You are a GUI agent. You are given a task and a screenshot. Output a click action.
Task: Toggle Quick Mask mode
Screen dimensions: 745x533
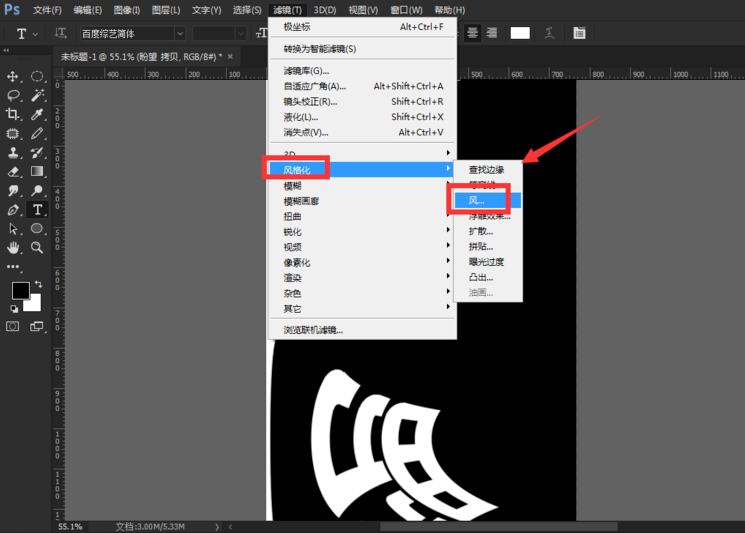tap(13, 326)
